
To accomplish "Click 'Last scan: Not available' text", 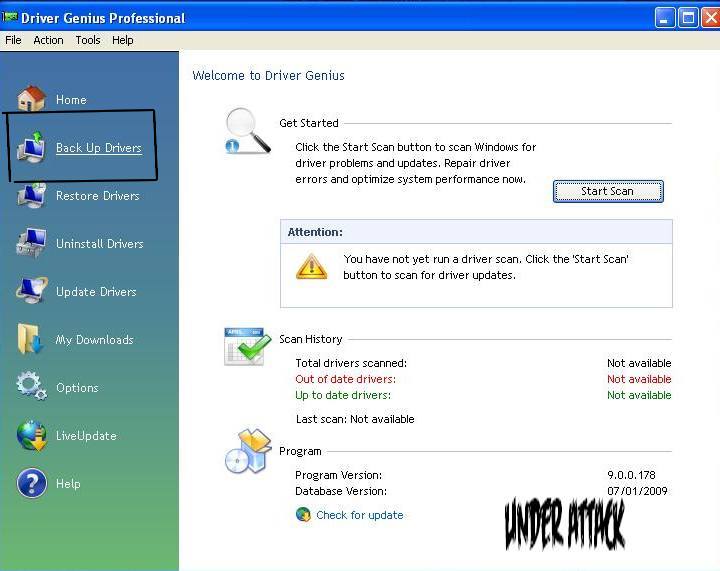I will tap(355, 419).
